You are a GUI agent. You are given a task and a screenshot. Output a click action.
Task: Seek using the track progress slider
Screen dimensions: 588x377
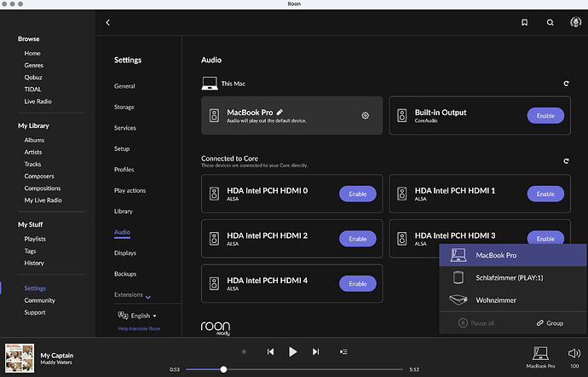[294, 369]
